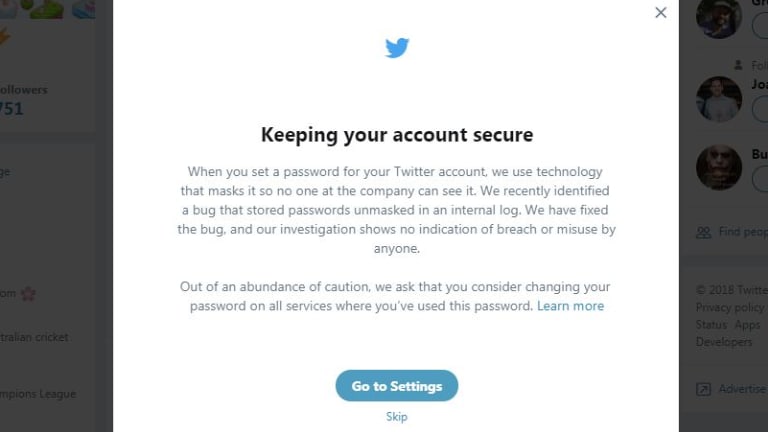Screen dimensions: 768x432
Task: Click the Twitter bird logo in dialog
Action: pos(397,48)
